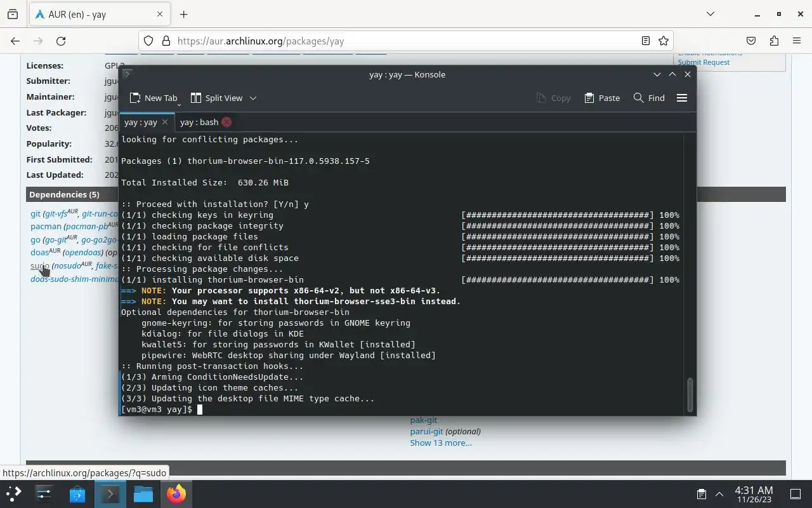Viewport: 812px width, 508px height.
Task: Click the 'pak-git' link
Action: 423,420
